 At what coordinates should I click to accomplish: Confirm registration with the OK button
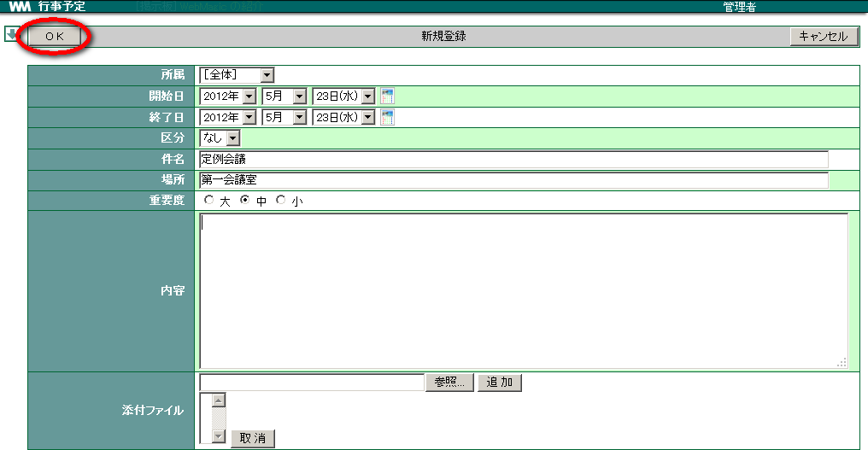pos(55,36)
